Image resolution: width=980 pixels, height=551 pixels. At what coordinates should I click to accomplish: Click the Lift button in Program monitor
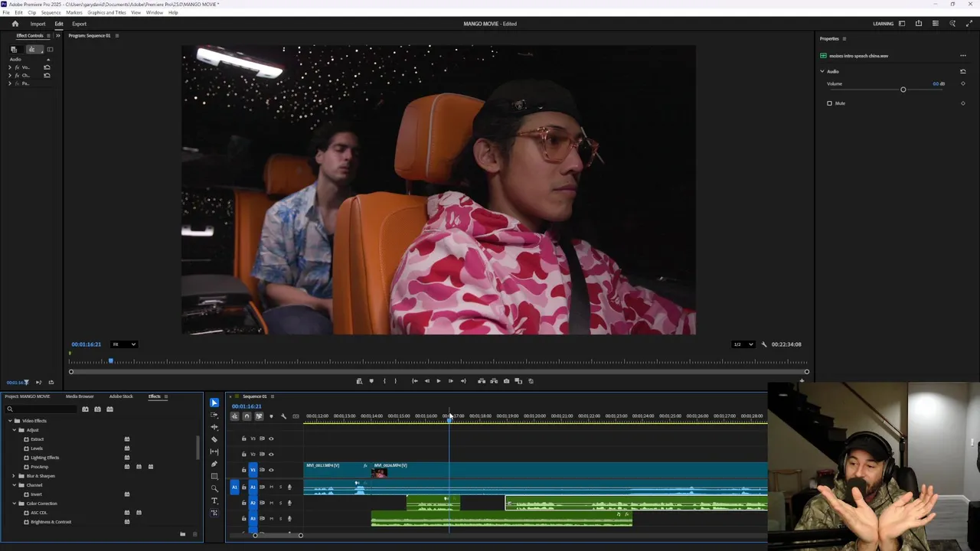(x=482, y=381)
